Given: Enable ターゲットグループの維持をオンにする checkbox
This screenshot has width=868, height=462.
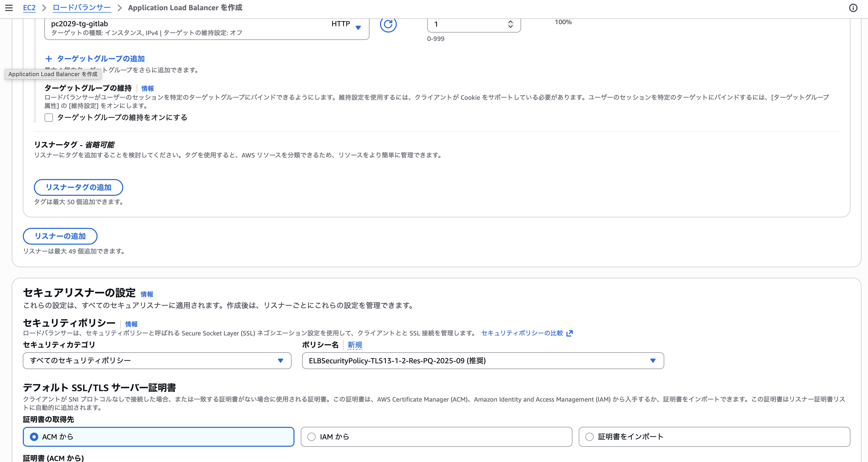Looking at the screenshot, I should click(49, 117).
